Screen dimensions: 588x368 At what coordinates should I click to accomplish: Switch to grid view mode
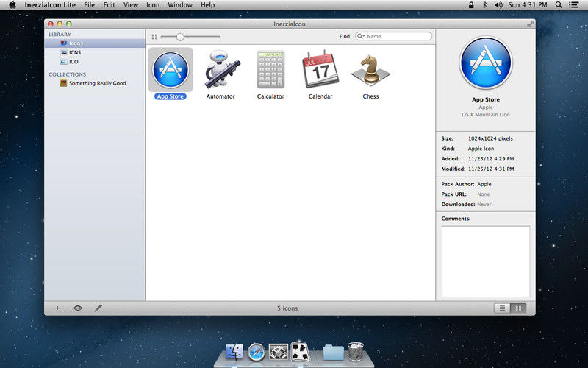click(518, 308)
